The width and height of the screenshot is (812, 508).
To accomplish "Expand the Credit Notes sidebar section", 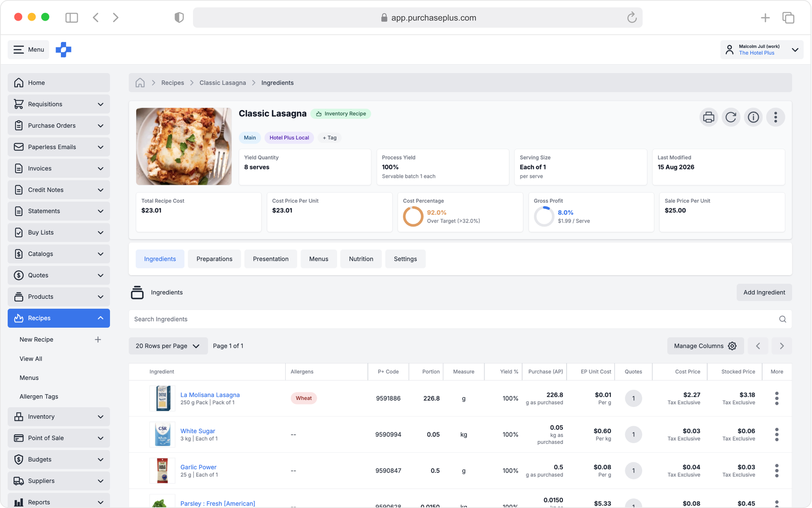I will [x=59, y=190].
